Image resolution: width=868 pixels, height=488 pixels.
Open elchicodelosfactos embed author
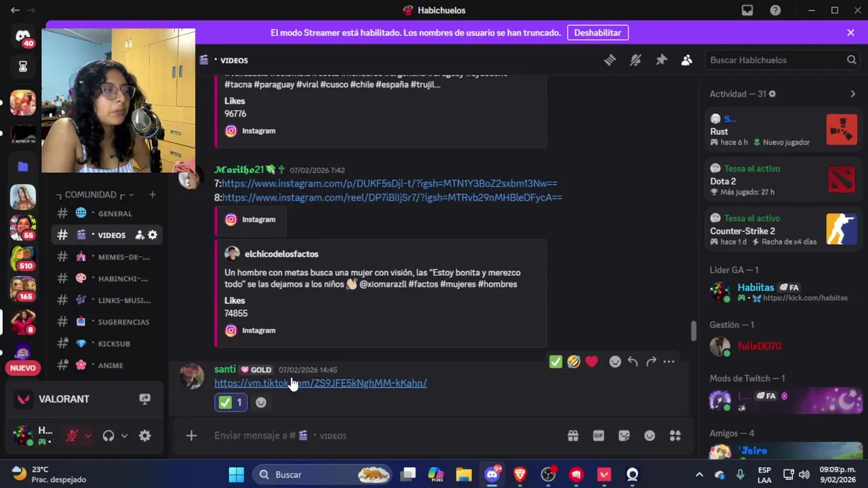point(281,254)
